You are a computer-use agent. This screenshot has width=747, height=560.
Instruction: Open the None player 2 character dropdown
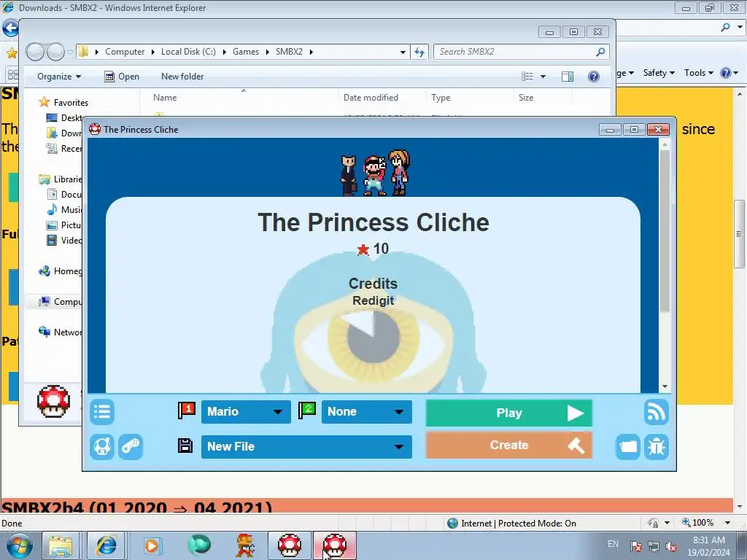coord(367,412)
